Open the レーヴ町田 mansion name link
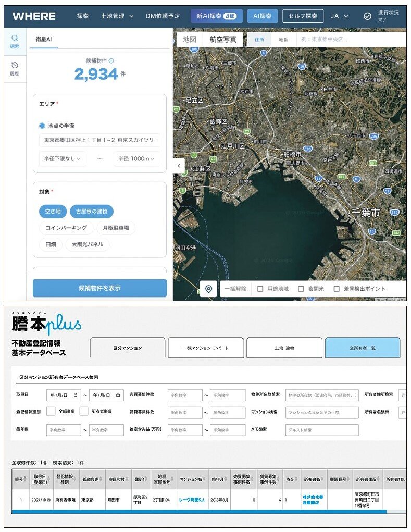This screenshot has width=411, height=532. pos(191,500)
